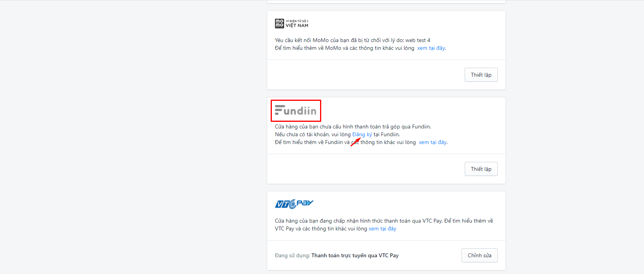Click "Thiết lập" in the MoMo card
The width and height of the screenshot is (644, 274).
481,75
